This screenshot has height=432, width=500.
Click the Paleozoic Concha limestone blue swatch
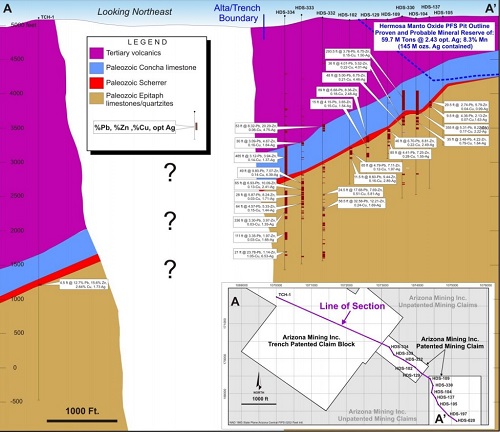(x=96, y=68)
